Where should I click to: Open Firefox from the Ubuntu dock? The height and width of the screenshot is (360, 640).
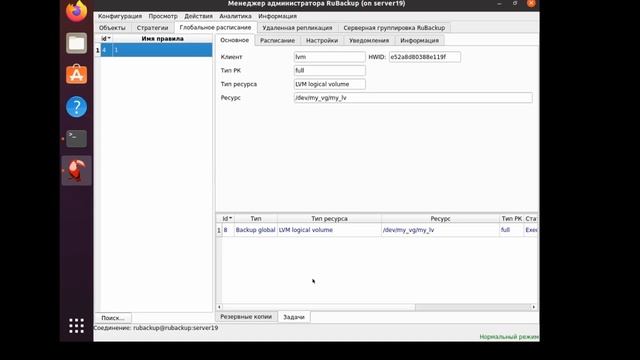tap(76, 11)
